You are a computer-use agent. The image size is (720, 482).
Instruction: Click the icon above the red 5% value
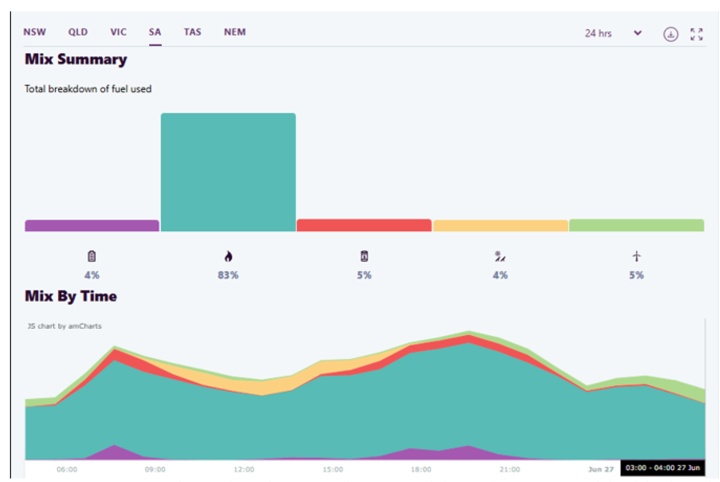(364, 257)
